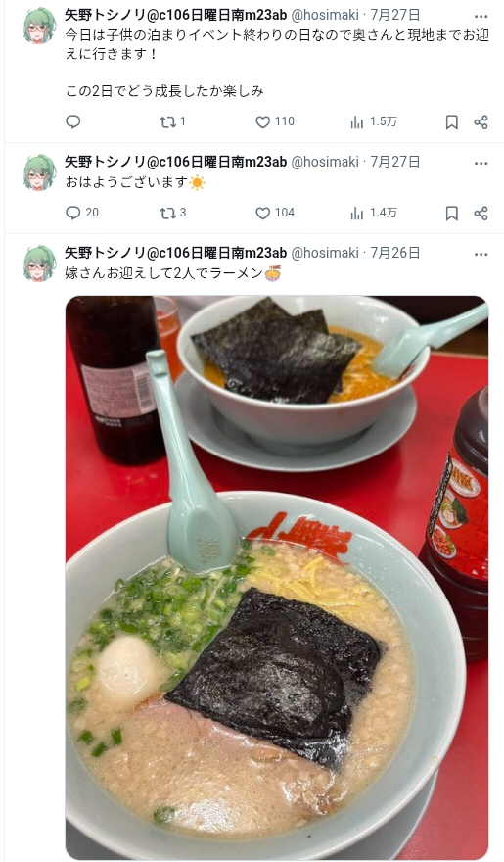504x862 pixels.
Task: Open the ramen bowls photo
Action: coord(277,577)
